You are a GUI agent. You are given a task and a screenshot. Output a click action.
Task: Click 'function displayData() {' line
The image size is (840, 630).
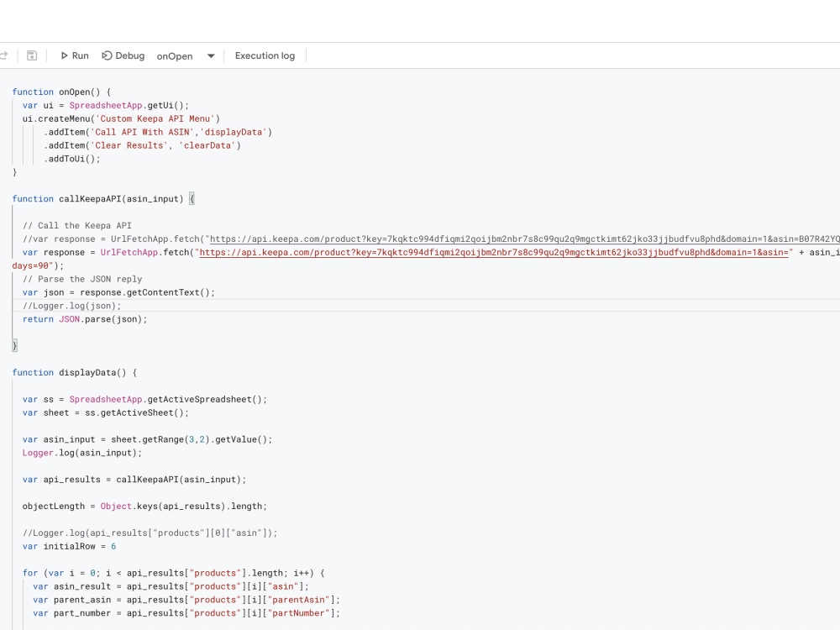75,373
